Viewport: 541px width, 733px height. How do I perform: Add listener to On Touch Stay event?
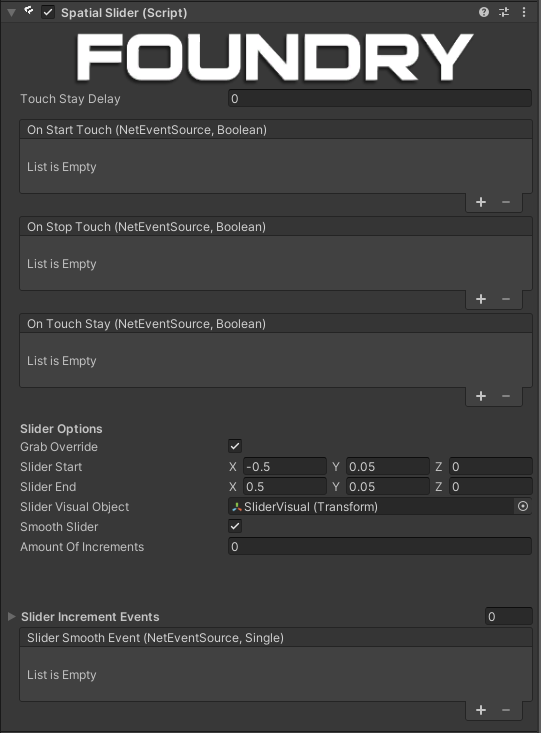[x=481, y=396]
